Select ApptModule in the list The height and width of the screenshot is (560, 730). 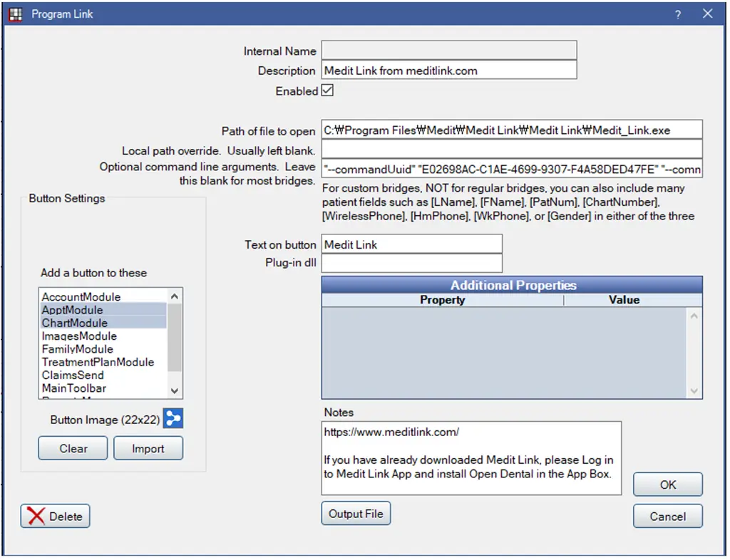click(x=103, y=310)
